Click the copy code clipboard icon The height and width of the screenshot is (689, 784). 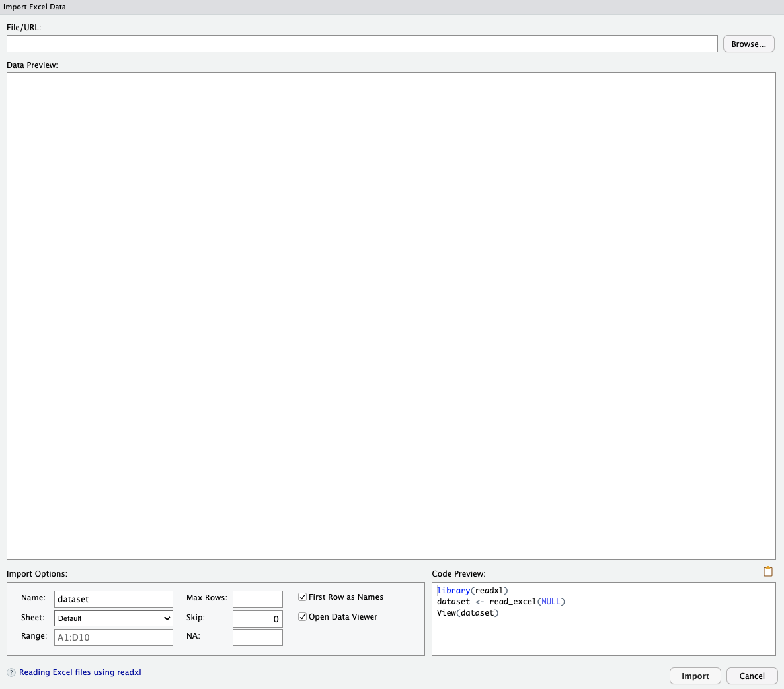[x=767, y=571]
